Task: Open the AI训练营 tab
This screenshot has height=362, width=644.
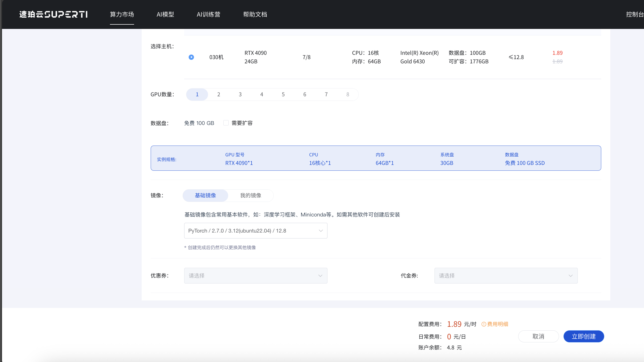Action: pyautogui.click(x=209, y=14)
